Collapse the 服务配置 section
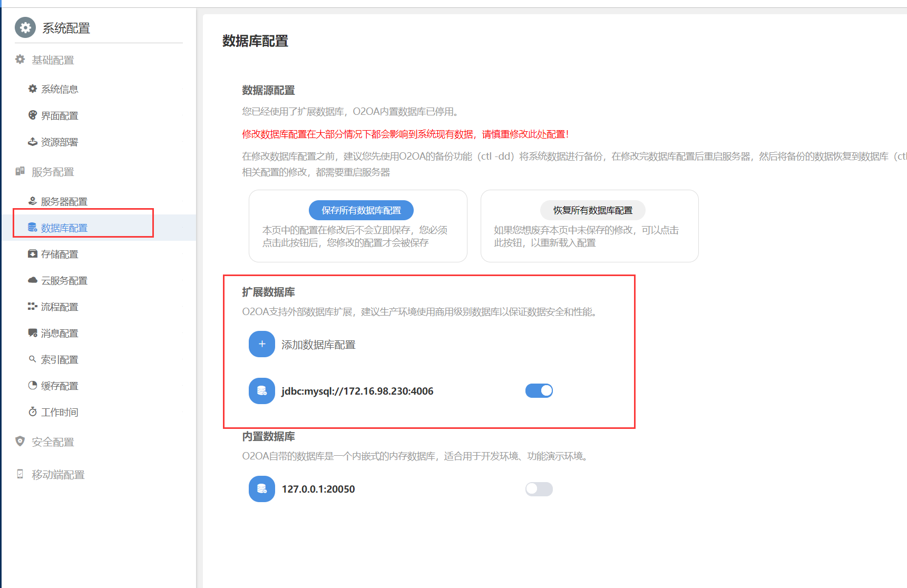907x588 pixels. [53, 172]
